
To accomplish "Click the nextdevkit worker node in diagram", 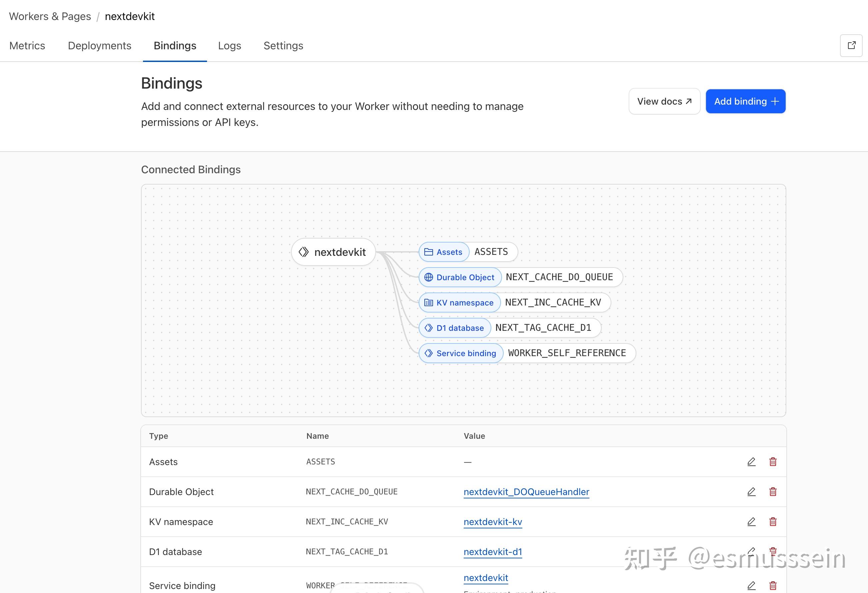I will click(x=333, y=252).
